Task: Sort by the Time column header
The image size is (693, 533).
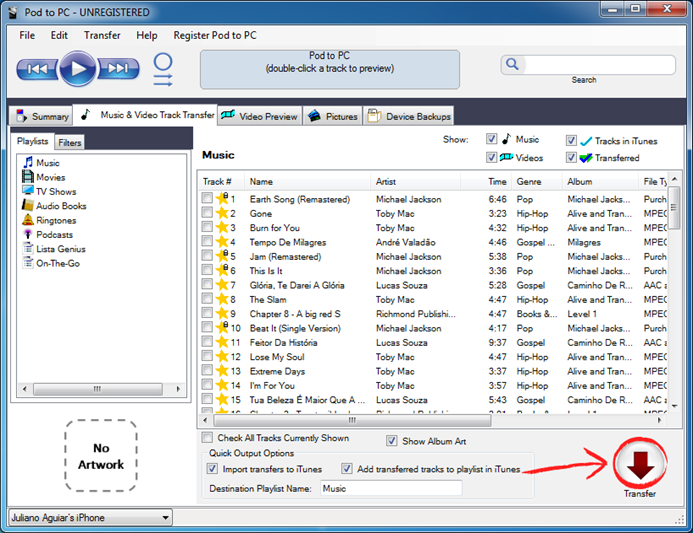Action: pyautogui.click(x=486, y=182)
